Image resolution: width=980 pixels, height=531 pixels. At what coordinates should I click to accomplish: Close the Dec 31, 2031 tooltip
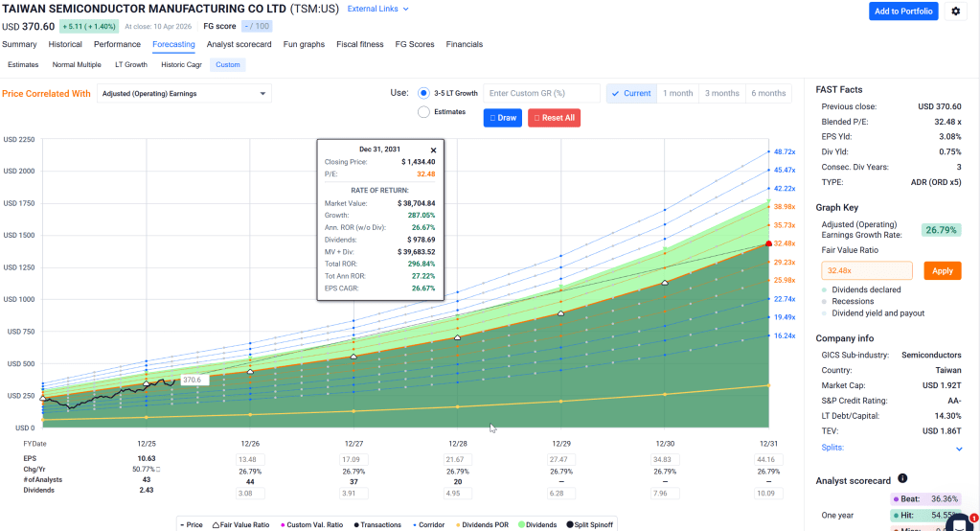click(x=433, y=150)
